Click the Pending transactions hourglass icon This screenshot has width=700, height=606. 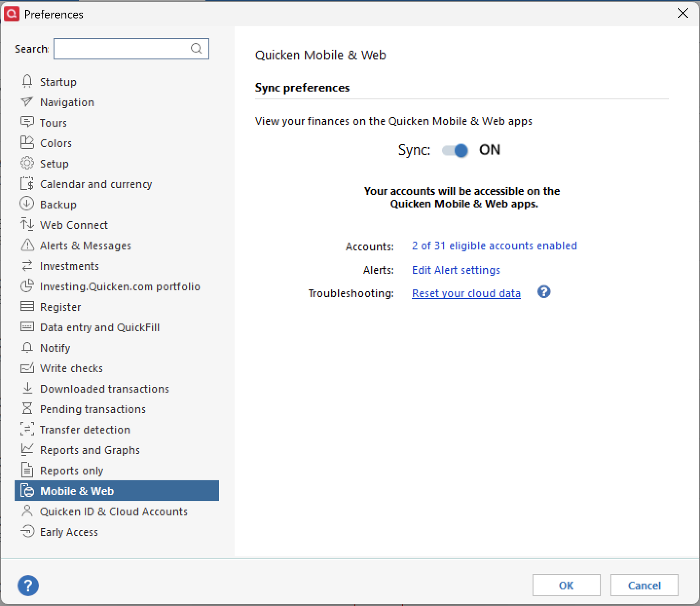pyautogui.click(x=27, y=409)
